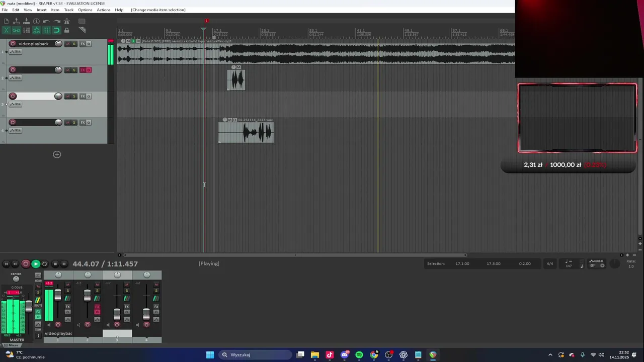Click the transport Record button
644x362 pixels.
[26, 264]
